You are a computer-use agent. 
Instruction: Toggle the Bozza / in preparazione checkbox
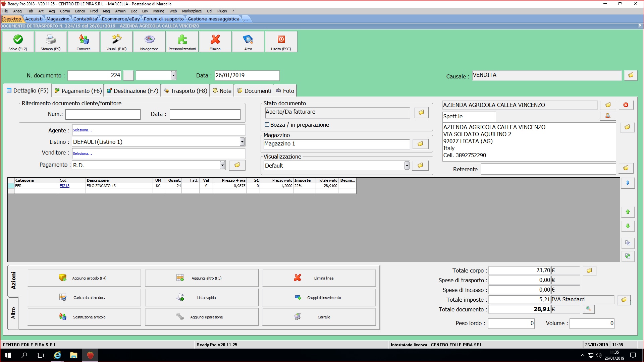(267, 125)
